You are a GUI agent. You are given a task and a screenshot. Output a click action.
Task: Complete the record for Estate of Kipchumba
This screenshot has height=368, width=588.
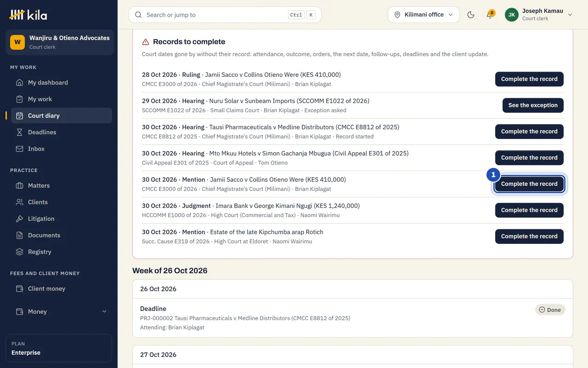tap(529, 236)
